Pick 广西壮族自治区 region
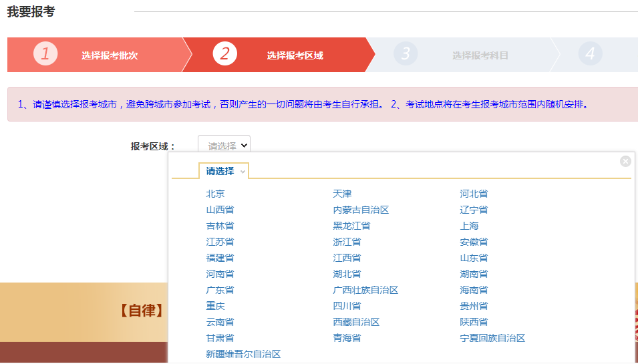Screen dimensions: 638x364 click(x=365, y=290)
